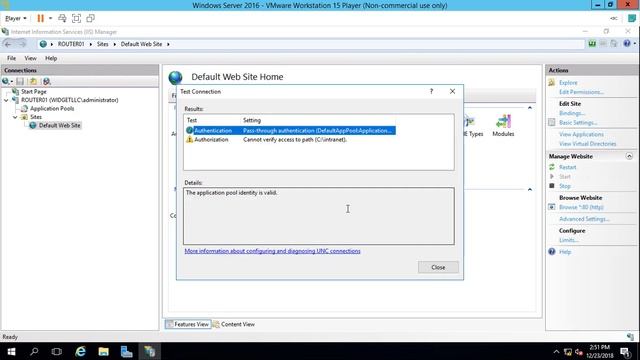This screenshot has height=360, width=640.
Task: Click the create connection globe icon
Action: pyautogui.click(x=7, y=81)
